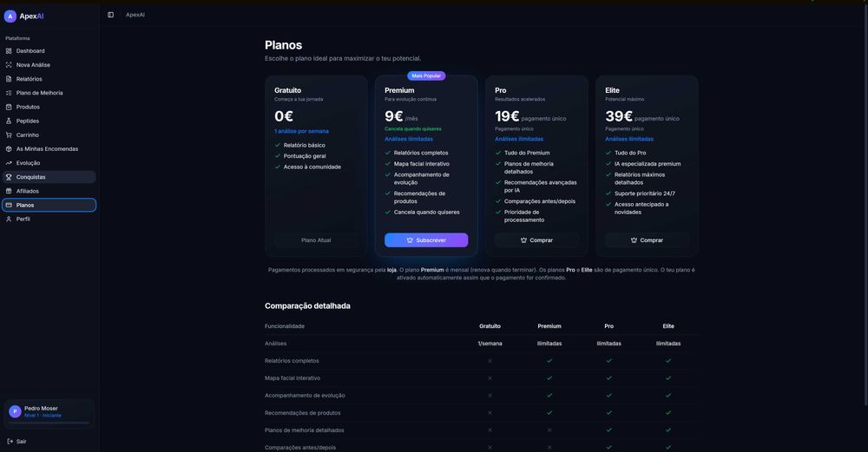This screenshot has height=452, width=868.
Task: Click the Plano Atual button
Action: click(x=316, y=240)
